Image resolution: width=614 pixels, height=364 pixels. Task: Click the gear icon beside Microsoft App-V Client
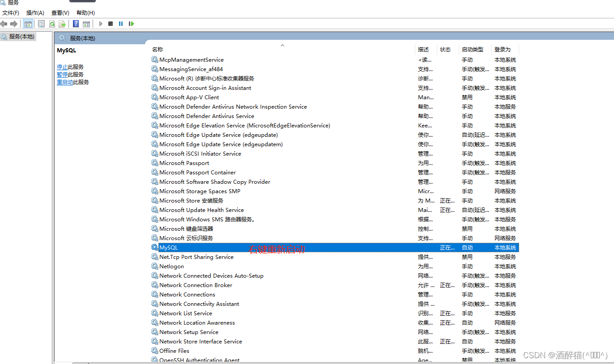tap(155, 97)
